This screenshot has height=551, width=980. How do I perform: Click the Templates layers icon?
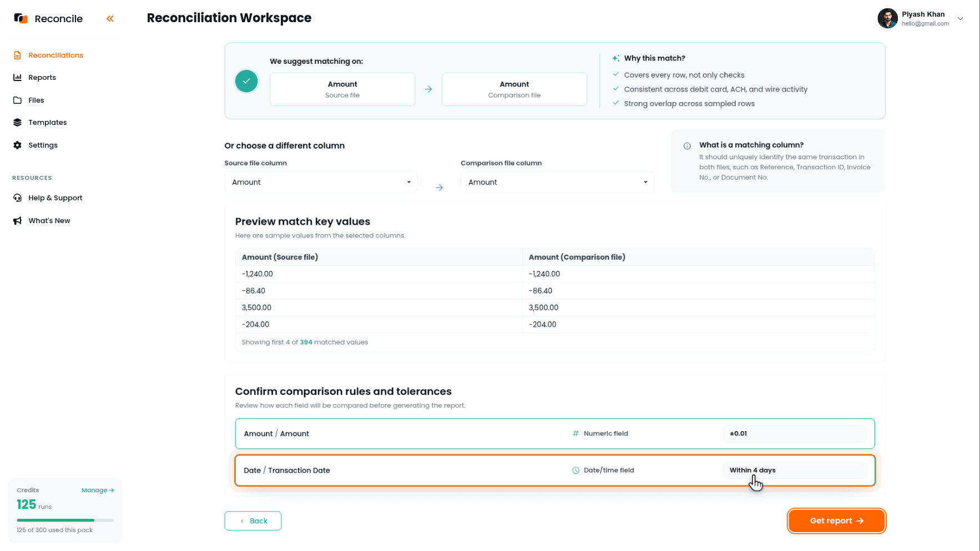[17, 123]
